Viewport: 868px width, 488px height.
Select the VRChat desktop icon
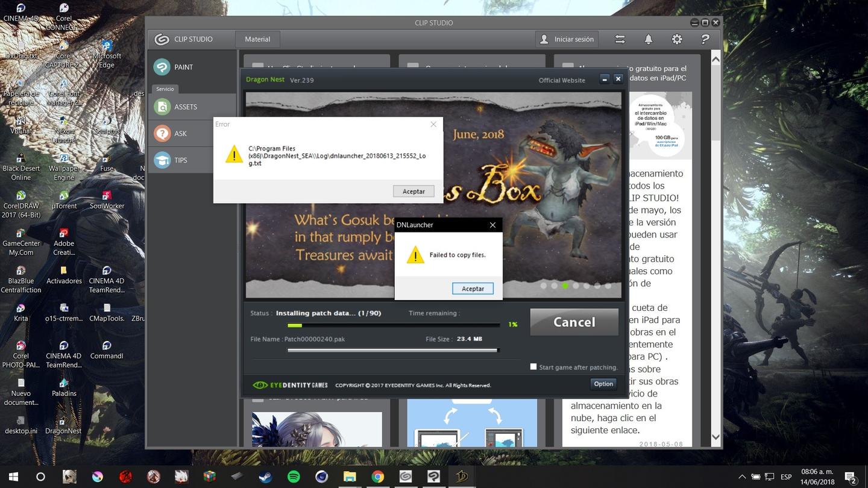click(x=21, y=125)
